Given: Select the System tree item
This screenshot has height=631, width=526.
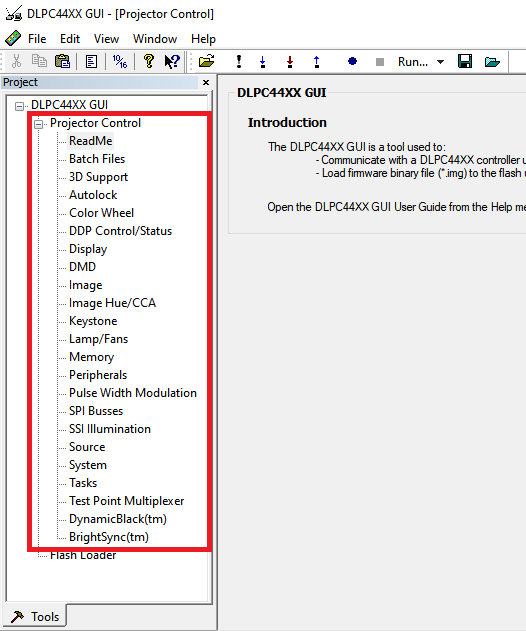Looking at the screenshot, I should point(88,465).
